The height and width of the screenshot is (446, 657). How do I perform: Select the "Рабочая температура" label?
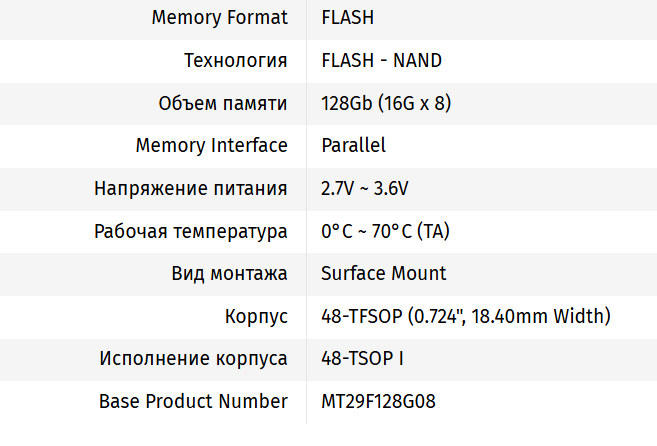click(x=191, y=231)
